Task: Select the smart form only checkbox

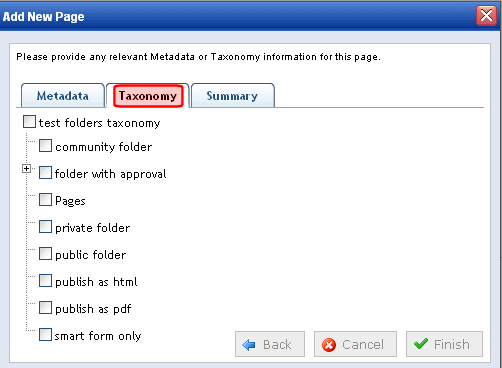Action: pos(45,335)
